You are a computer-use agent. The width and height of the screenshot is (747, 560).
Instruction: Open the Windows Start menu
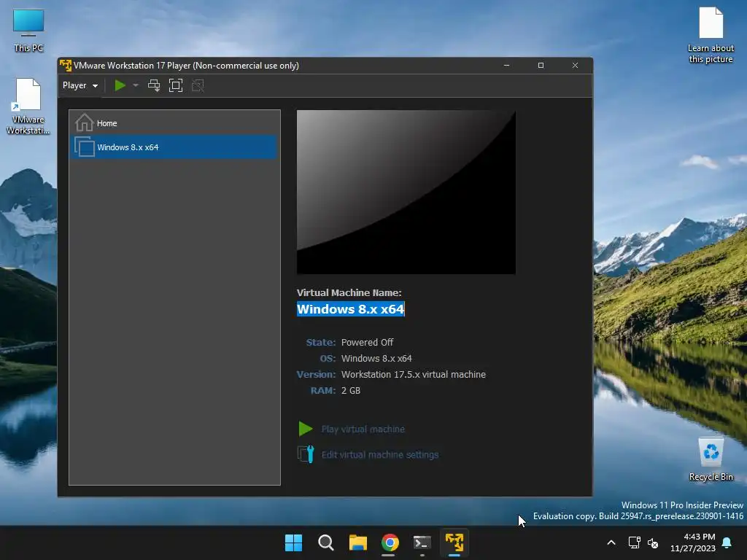(x=293, y=542)
